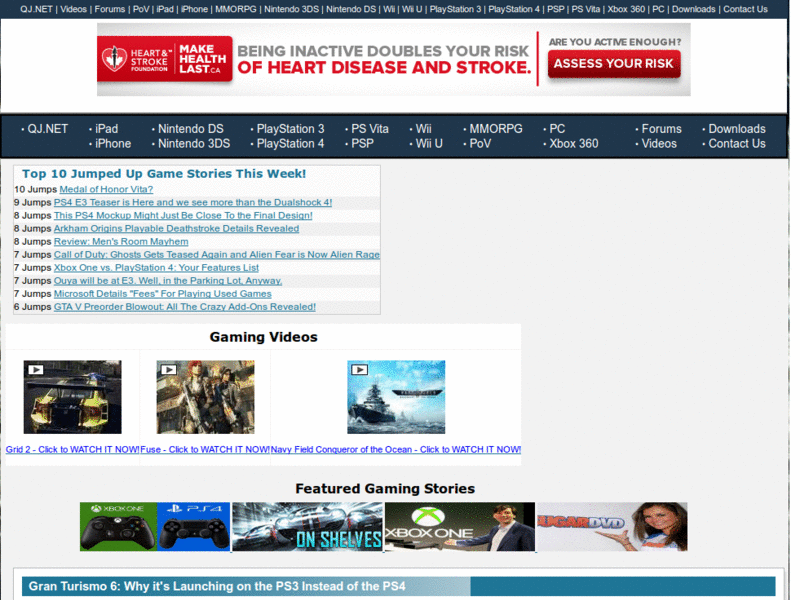Image resolution: width=800 pixels, height=600 pixels.
Task: Open PlayStation 3 in main navigation
Action: (290, 129)
